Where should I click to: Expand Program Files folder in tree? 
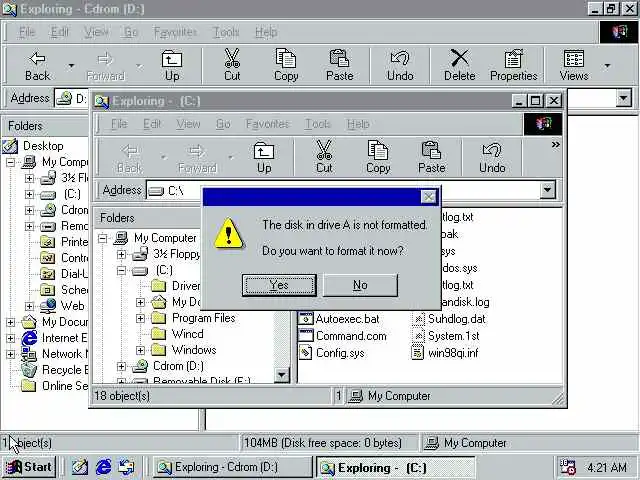click(x=140, y=318)
